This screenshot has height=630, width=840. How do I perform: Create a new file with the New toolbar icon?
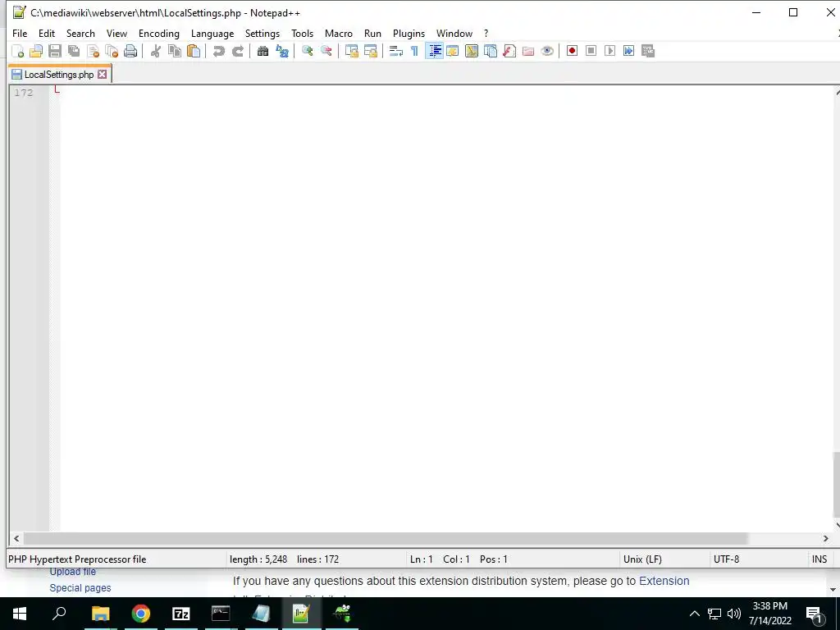tap(18, 51)
